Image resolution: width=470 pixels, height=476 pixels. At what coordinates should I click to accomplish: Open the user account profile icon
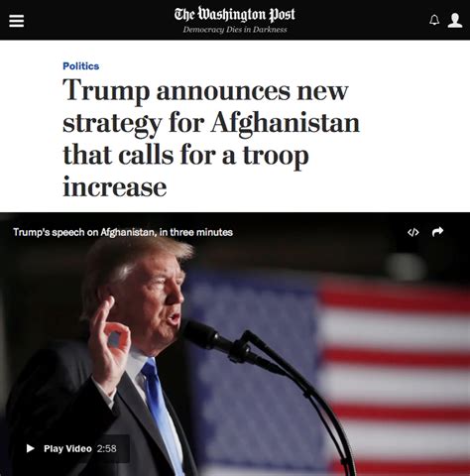click(455, 21)
